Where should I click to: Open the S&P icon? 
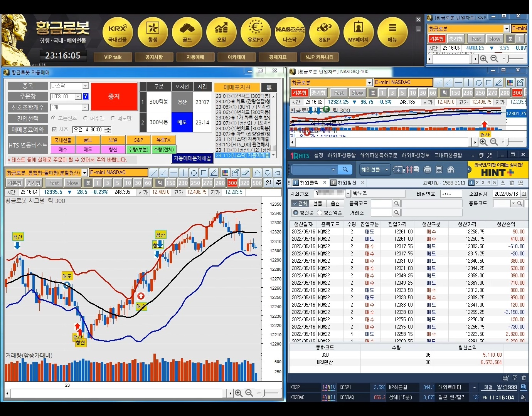click(324, 32)
